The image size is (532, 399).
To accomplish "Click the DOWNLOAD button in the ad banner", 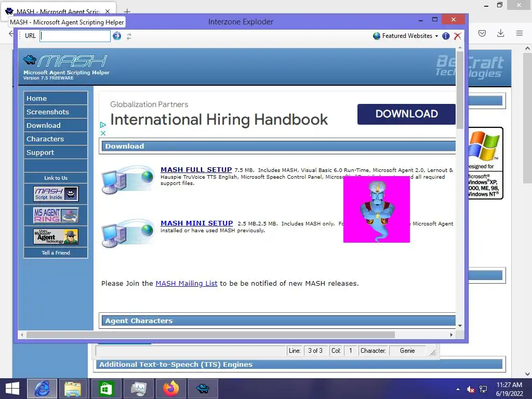I will [x=406, y=114].
